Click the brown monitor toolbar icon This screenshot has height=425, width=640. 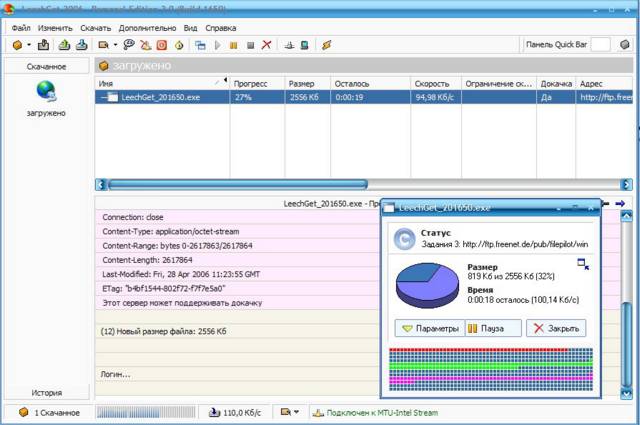[104, 45]
